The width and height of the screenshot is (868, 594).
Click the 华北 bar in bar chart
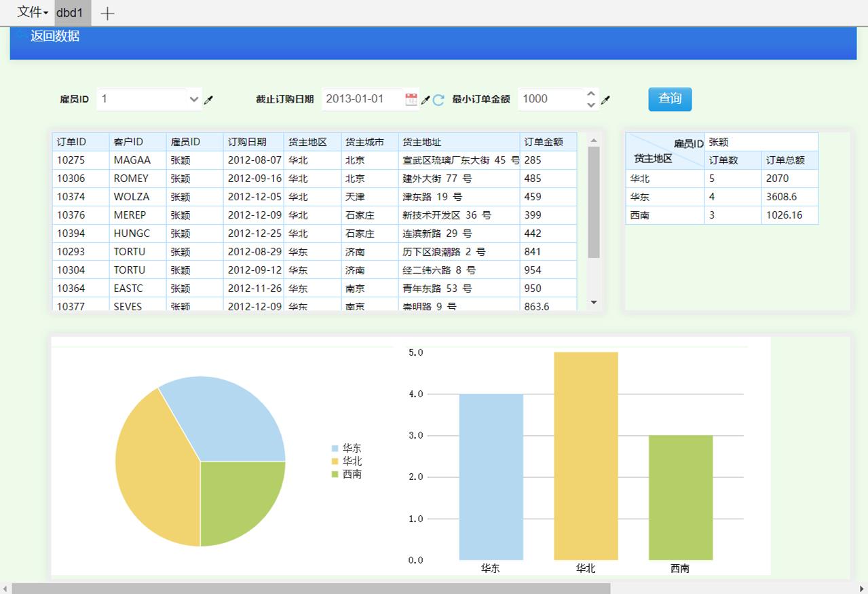(586, 456)
